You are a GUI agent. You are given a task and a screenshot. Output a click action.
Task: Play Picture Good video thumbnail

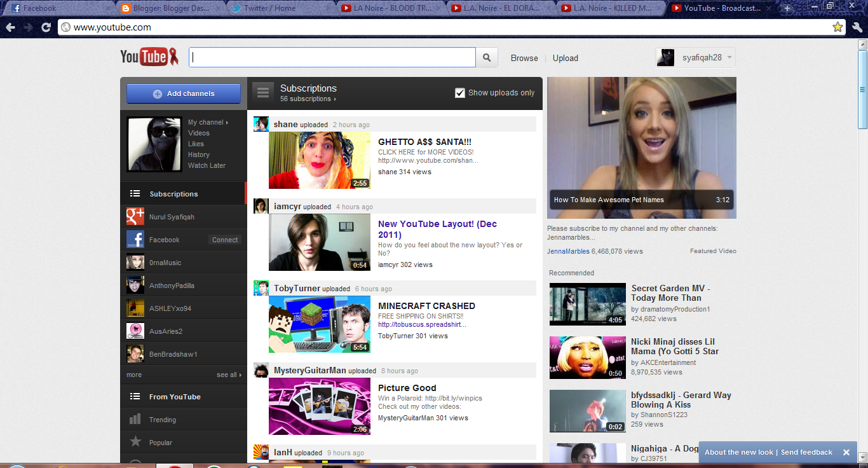320,406
